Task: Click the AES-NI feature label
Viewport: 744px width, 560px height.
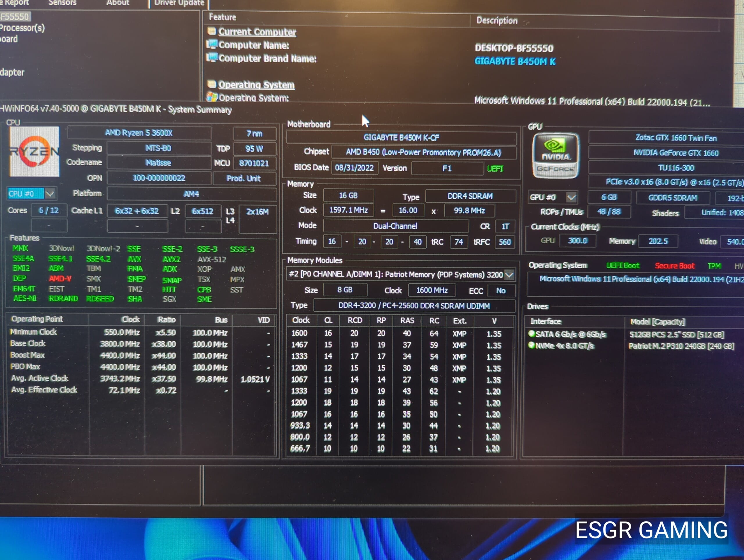Action: tap(25, 299)
